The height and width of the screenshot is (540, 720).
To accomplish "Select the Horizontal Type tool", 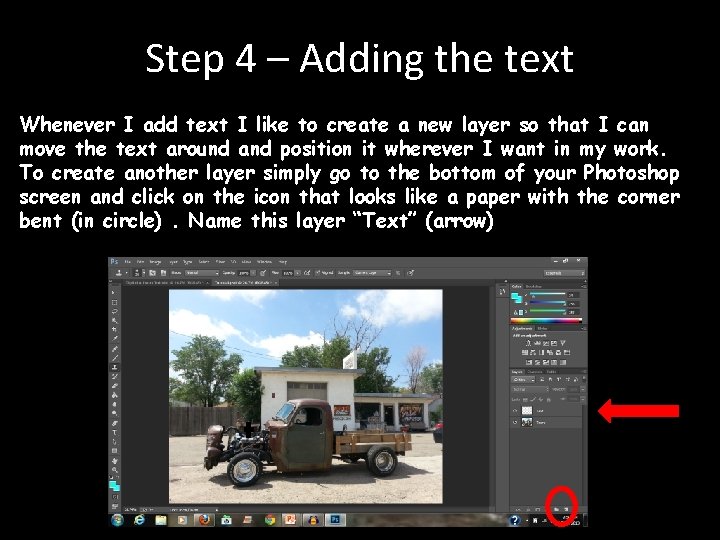I will pos(114,433).
